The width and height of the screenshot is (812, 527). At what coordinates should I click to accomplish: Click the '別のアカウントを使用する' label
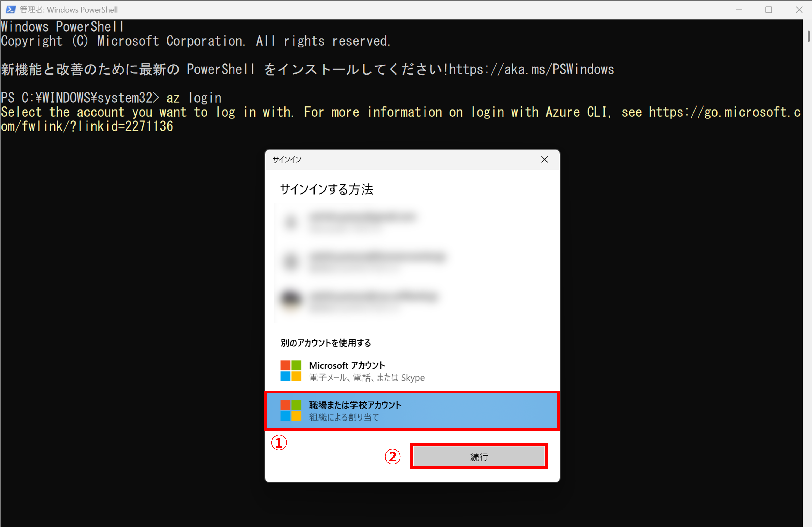(x=326, y=343)
